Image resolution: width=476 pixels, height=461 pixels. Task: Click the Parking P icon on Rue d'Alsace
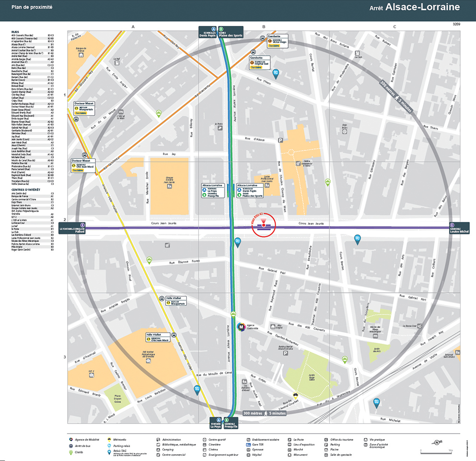[x=281, y=140]
